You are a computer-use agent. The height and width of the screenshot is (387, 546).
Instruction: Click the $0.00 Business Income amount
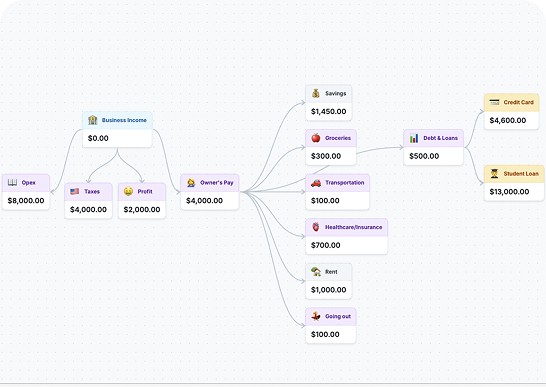(x=98, y=138)
